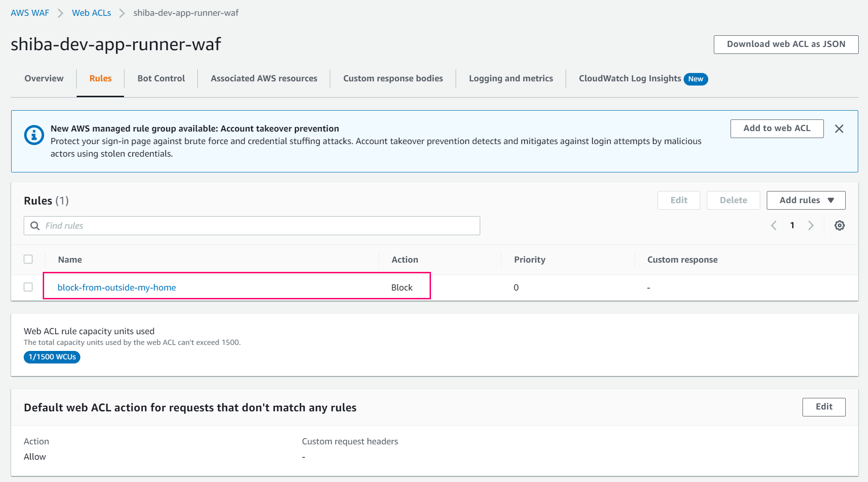Open the Bot Control tab
The width and height of the screenshot is (868, 482).
pos(161,79)
